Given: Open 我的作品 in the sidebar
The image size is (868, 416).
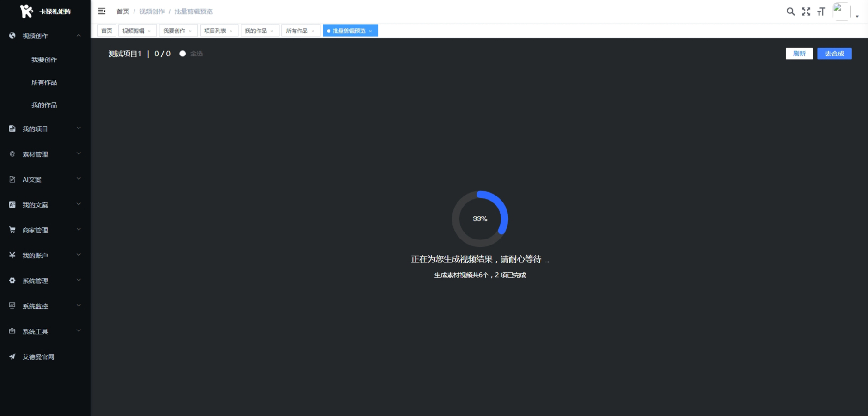Looking at the screenshot, I should coord(45,105).
